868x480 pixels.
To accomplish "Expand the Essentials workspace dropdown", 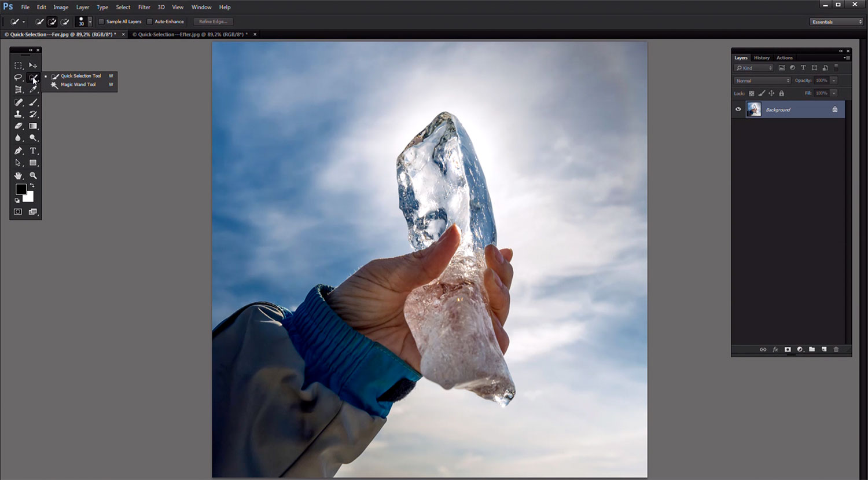I will [836, 21].
